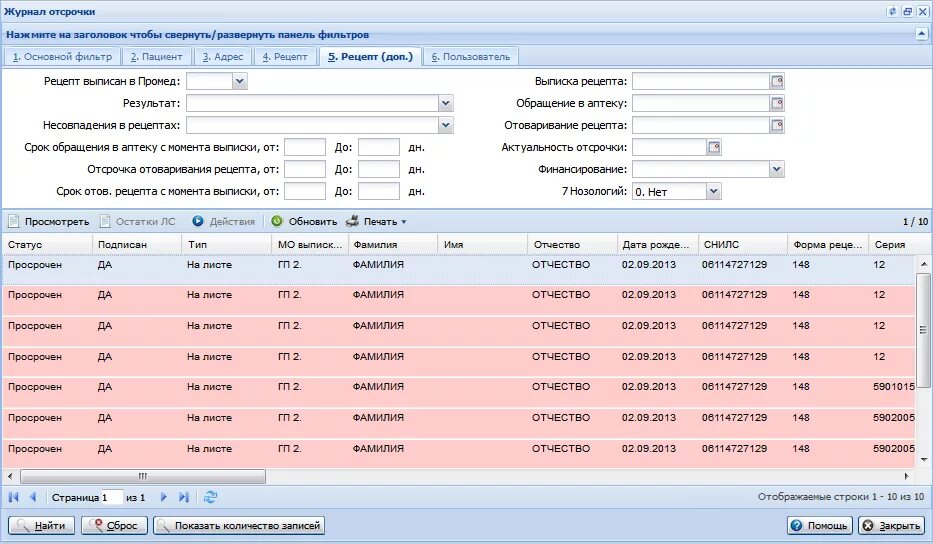Sort by the Отчество column header
933x544 pixels.
tap(572, 244)
